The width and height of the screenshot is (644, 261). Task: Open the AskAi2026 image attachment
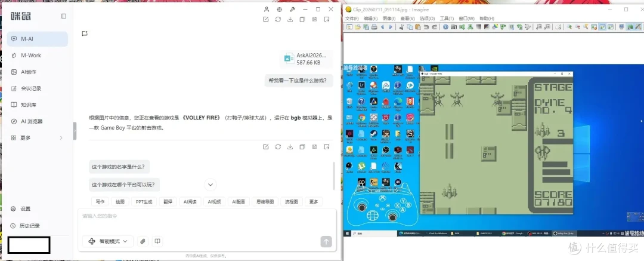(x=306, y=59)
